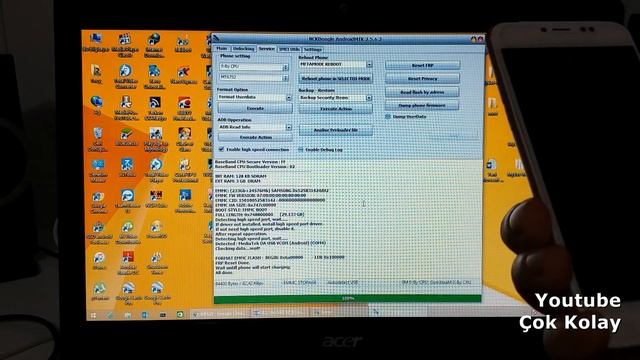Image resolution: width=640 pixels, height=360 pixels.
Task: Toggle the Enable Debug Log checkbox
Action: coord(301,150)
